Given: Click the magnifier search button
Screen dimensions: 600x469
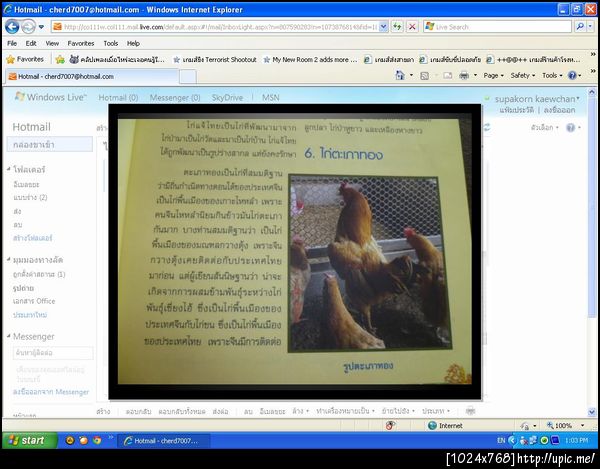Looking at the screenshot, I should [x=580, y=26].
